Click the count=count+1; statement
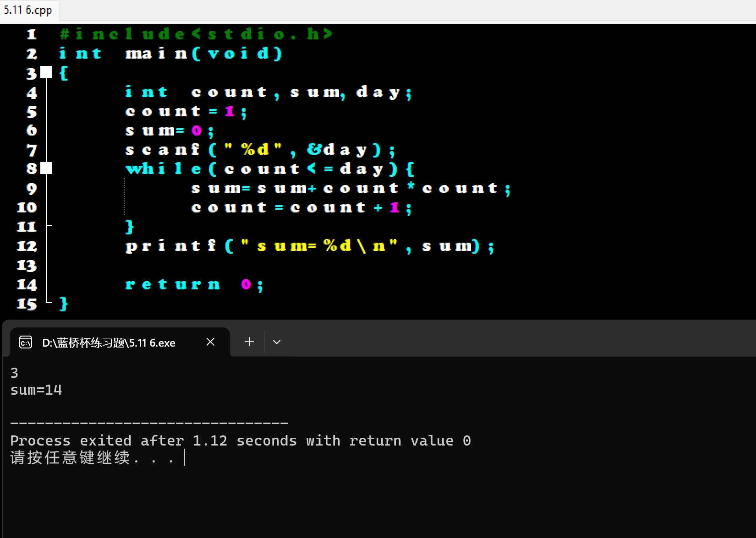Viewport: 756px width, 538px height. tap(301, 207)
